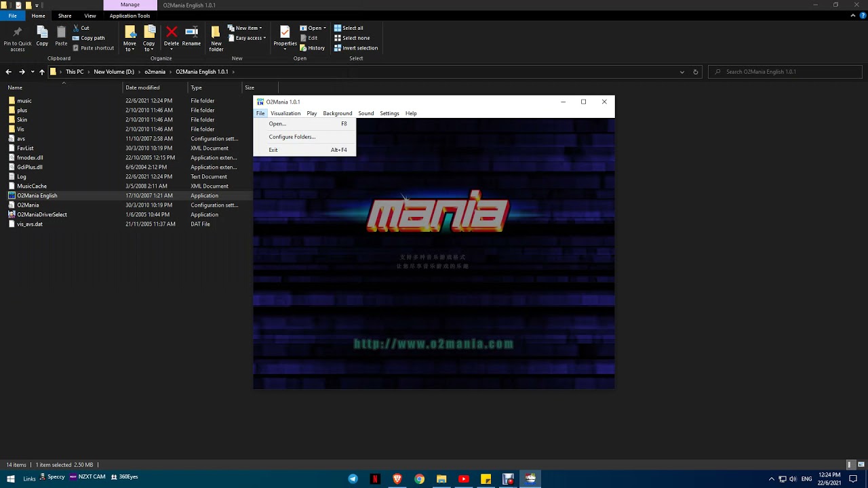Click the History command
The height and width of the screenshot is (488, 868).
[x=313, y=48]
